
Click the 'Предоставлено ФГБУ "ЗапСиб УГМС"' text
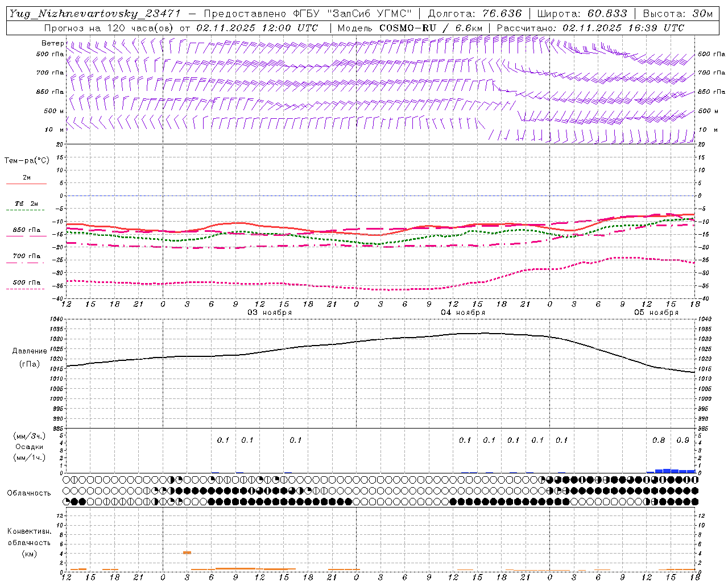(x=308, y=14)
